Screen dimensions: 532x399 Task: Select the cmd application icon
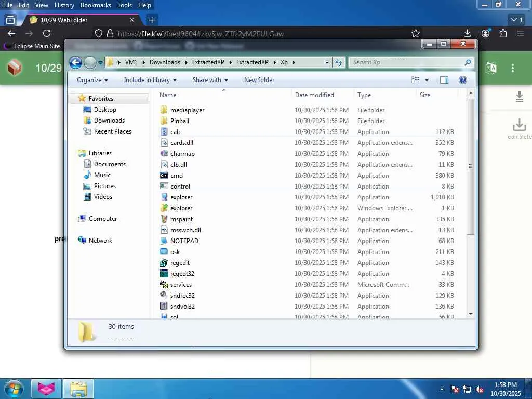[x=164, y=176]
